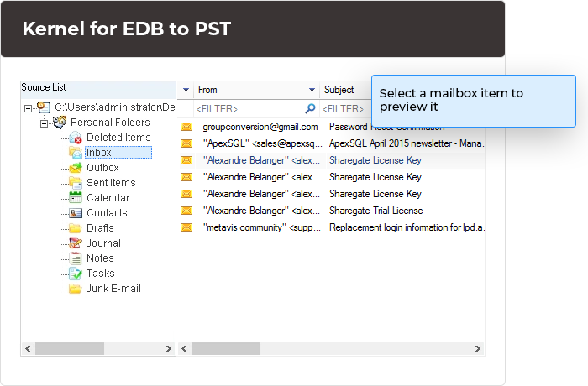Click the From filter search magnifier icon
This screenshot has width=588, height=386.
[310, 109]
